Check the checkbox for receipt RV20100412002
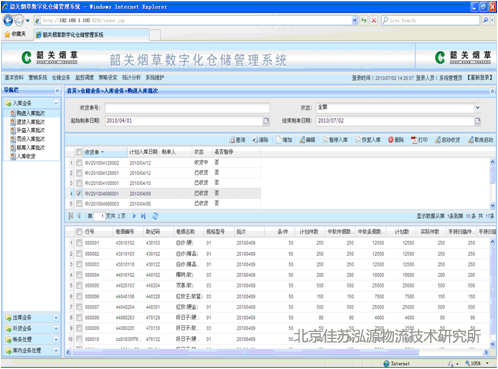The width and height of the screenshot is (498, 369). point(79,163)
